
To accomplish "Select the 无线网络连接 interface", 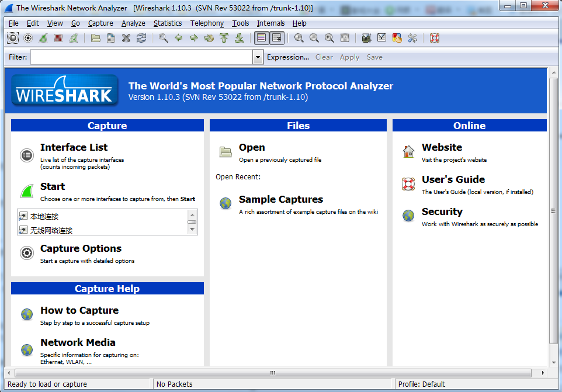I will click(x=51, y=230).
